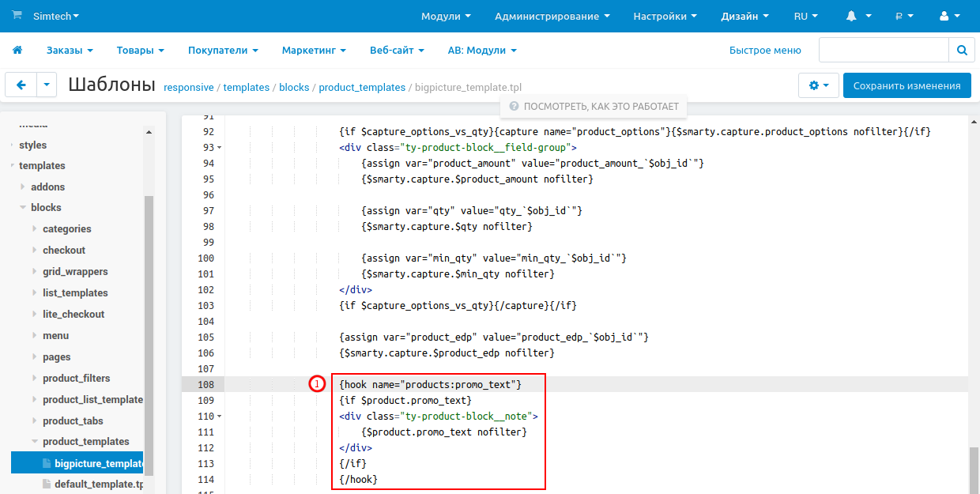Click in the quick search input field

click(x=883, y=50)
